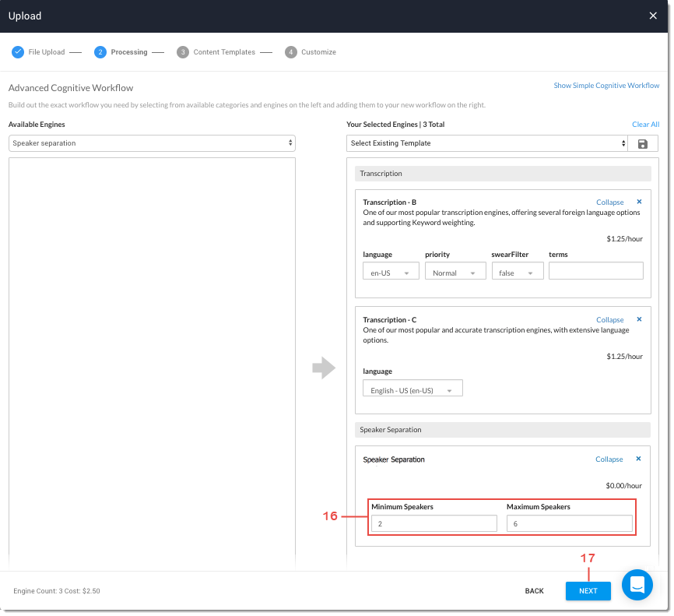Image resolution: width=674 pixels, height=616 pixels.
Task: Open Transcription - C language dropdown
Action: pos(412,389)
